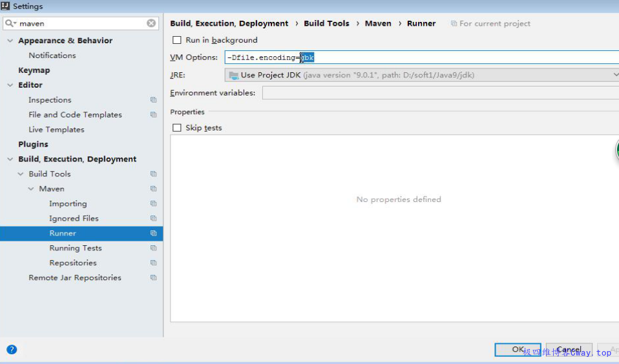
Task: Enable Run in background checkbox
Action: click(x=177, y=40)
